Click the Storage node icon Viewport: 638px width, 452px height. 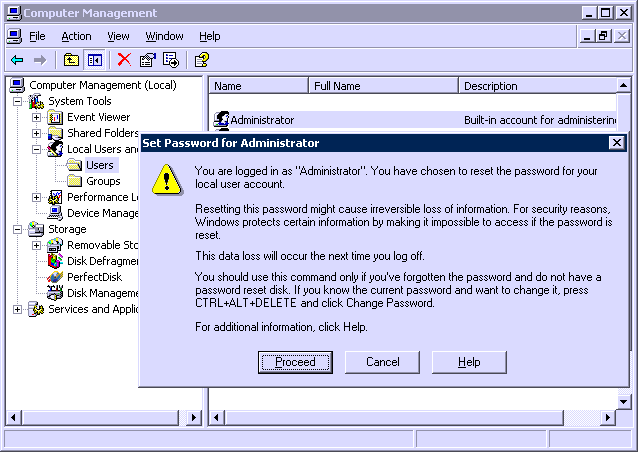tap(36, 229)
